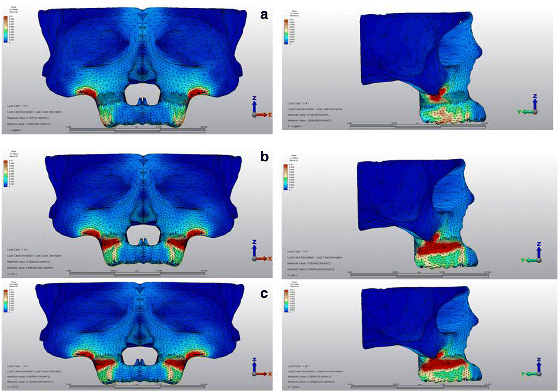559x392 pixels.
Task: Click the panel label 'a'
Action: point(264,14)
